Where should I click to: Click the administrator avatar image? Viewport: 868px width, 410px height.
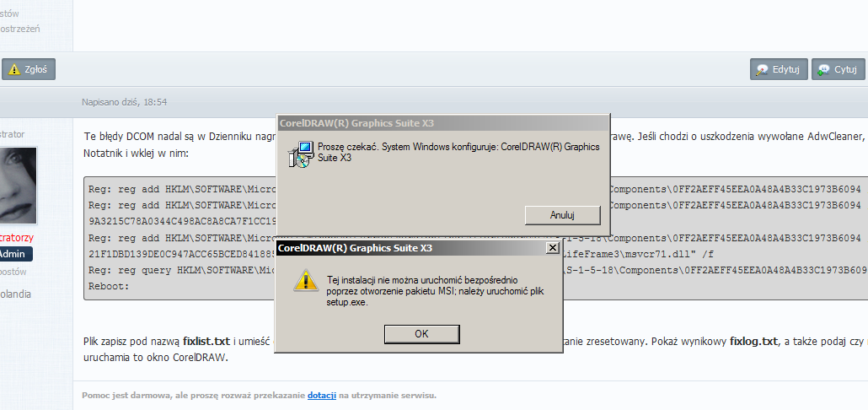coord(19,185)
